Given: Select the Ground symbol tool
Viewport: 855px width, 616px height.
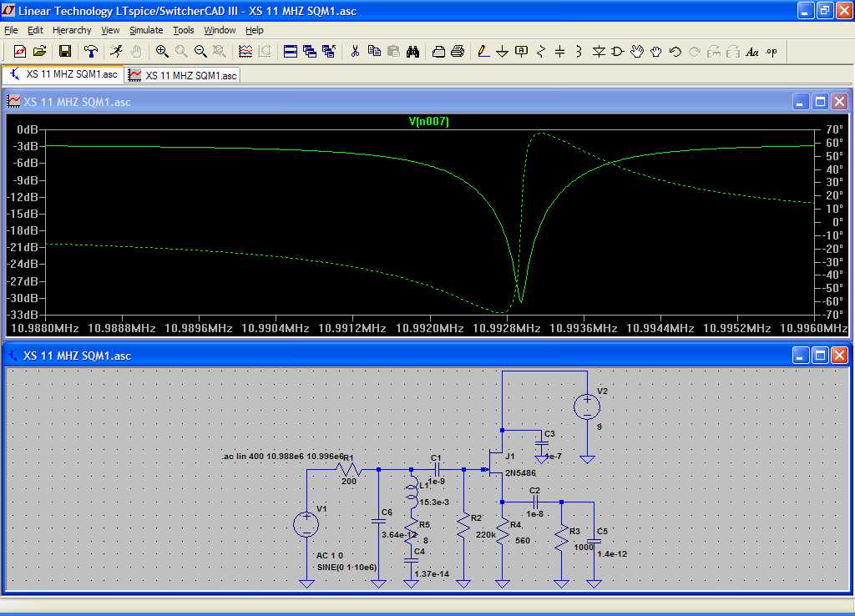Looking at the screenshot, I should pos(502,52).
